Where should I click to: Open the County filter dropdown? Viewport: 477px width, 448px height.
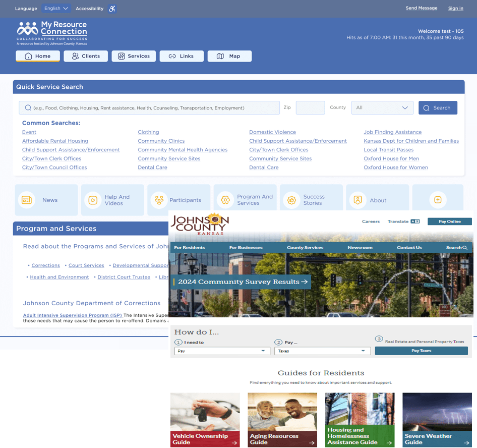[382, 107]
